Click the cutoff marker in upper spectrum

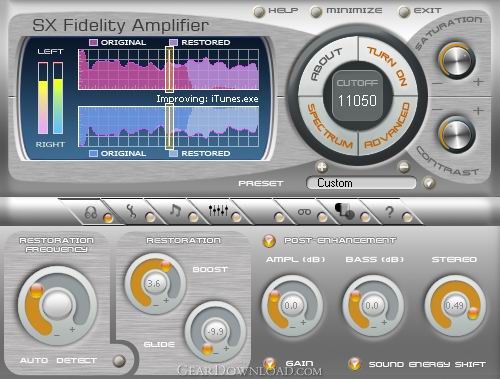point(169,69)
